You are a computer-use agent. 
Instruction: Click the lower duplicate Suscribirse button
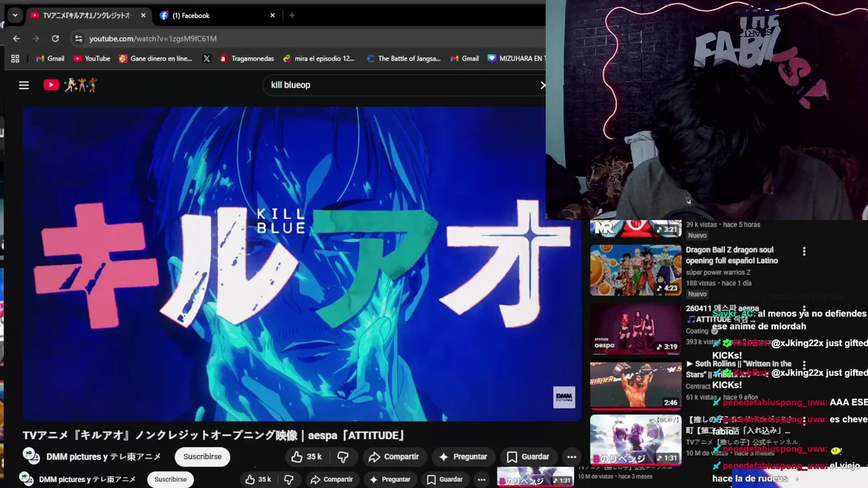[170, 479]
